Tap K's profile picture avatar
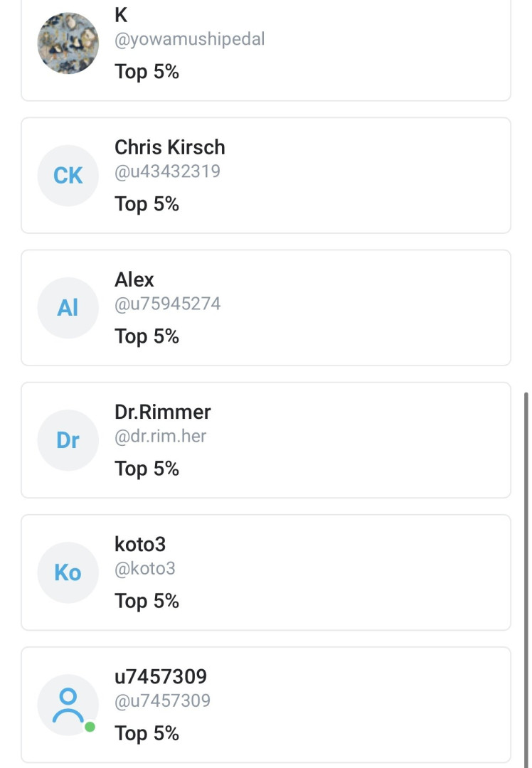 [68, 43]
